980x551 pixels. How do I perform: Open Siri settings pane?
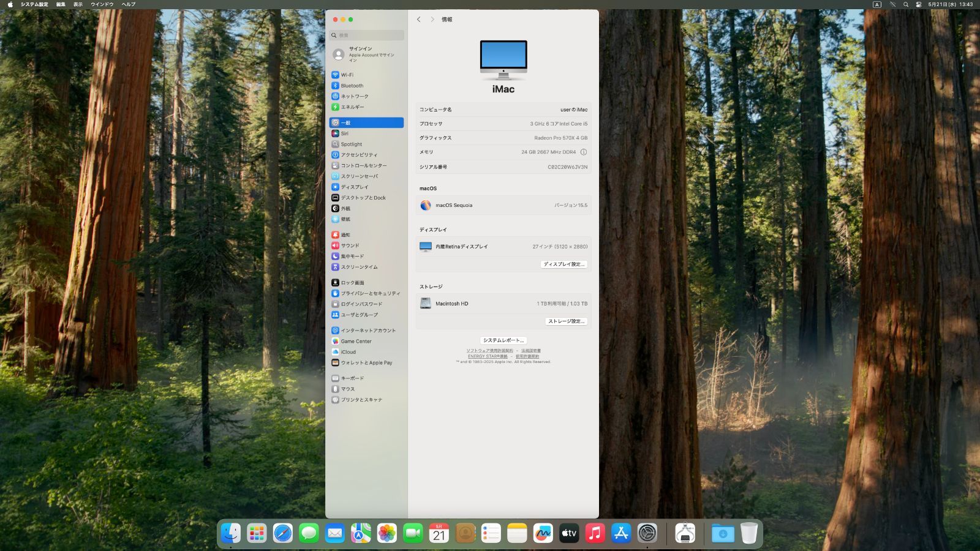(x=344, y=133)
